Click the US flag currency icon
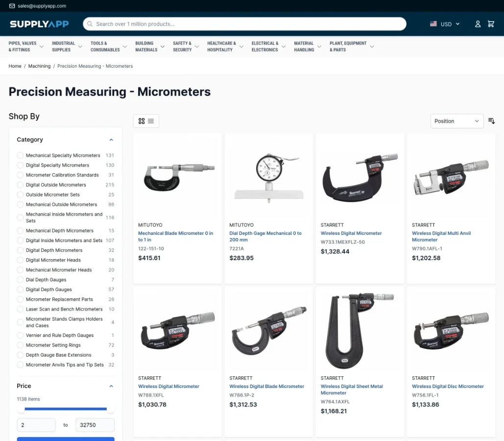The height and width of the screenshot is (441, 504). point(433,24)
